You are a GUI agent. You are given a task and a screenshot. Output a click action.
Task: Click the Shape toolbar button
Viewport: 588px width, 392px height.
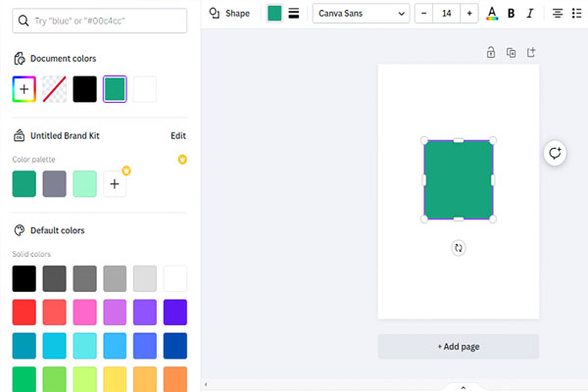tap(229, 14)
